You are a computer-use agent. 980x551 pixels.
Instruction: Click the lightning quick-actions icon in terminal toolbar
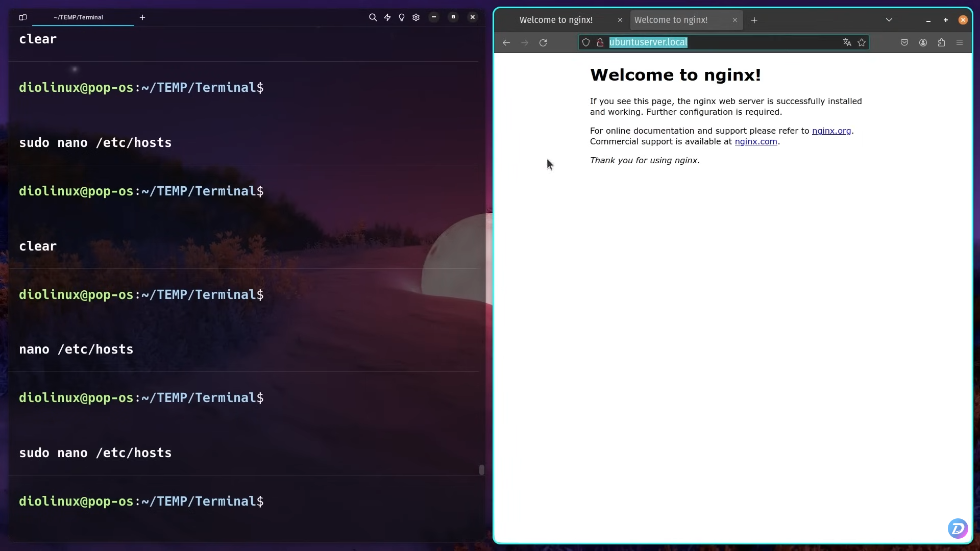tap(387, 17)
